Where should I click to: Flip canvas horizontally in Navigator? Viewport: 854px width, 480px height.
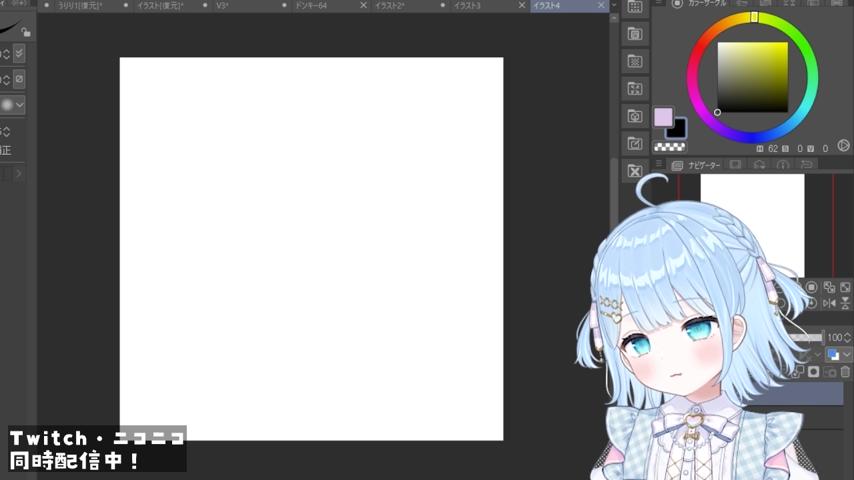[829, 303]
